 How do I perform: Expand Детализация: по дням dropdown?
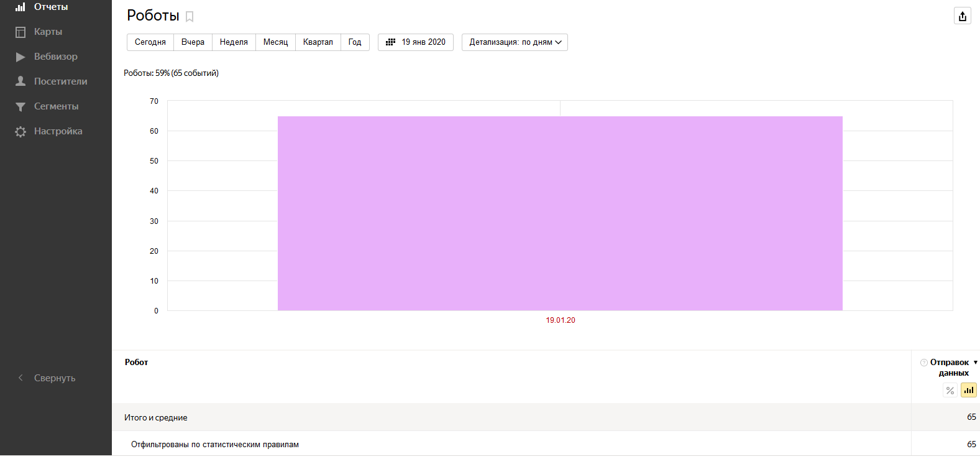click(x=515, y=42)
